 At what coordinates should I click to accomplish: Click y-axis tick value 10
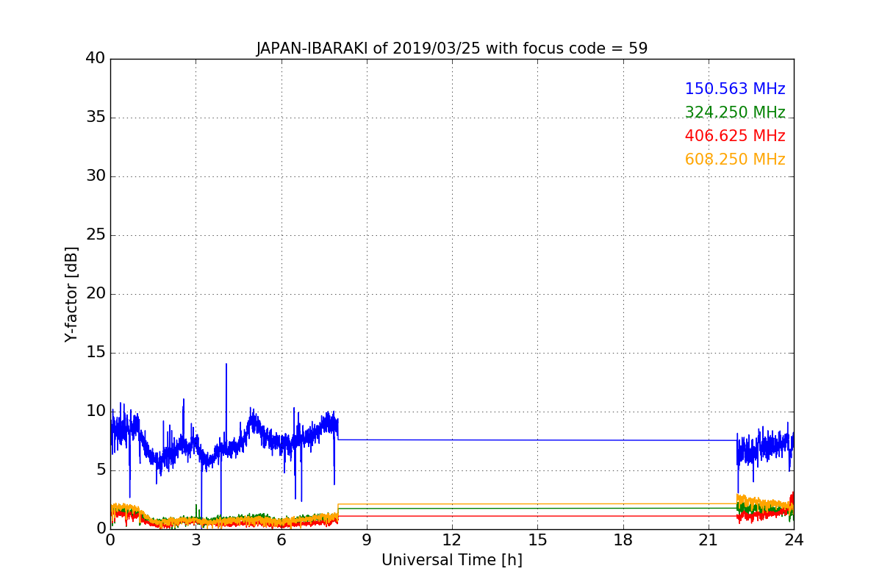[x=96, y=412]
